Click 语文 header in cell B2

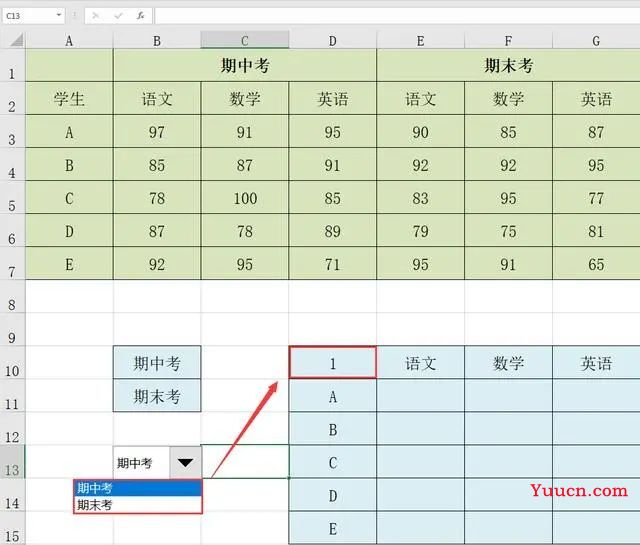(157, 98)
